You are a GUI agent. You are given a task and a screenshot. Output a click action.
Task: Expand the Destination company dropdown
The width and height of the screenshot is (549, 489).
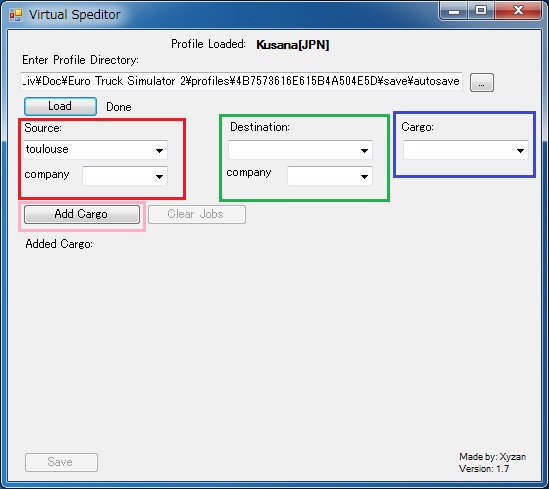[x=330, y=176]
